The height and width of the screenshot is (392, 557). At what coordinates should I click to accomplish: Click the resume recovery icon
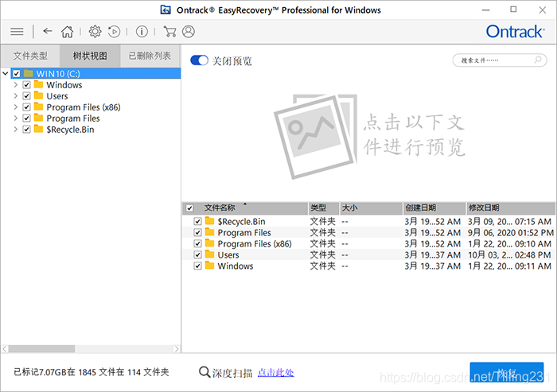pyautogui.click(x=115, y=32)
